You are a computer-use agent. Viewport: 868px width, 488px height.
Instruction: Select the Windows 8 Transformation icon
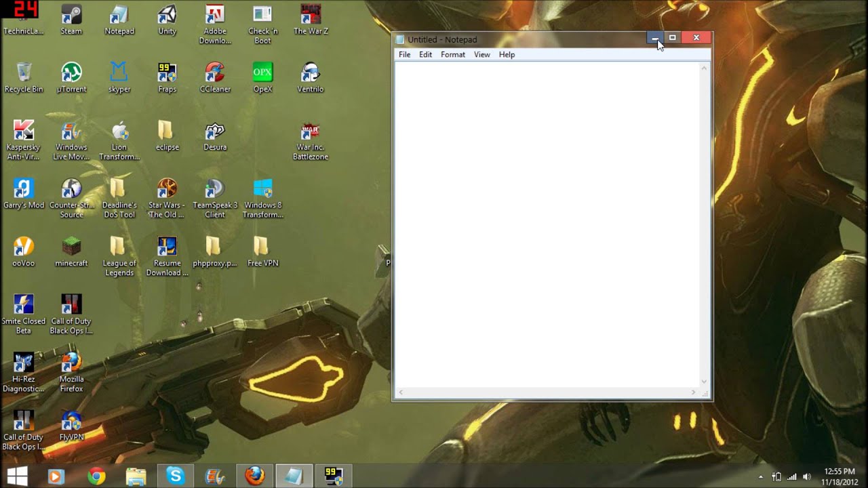262,199
